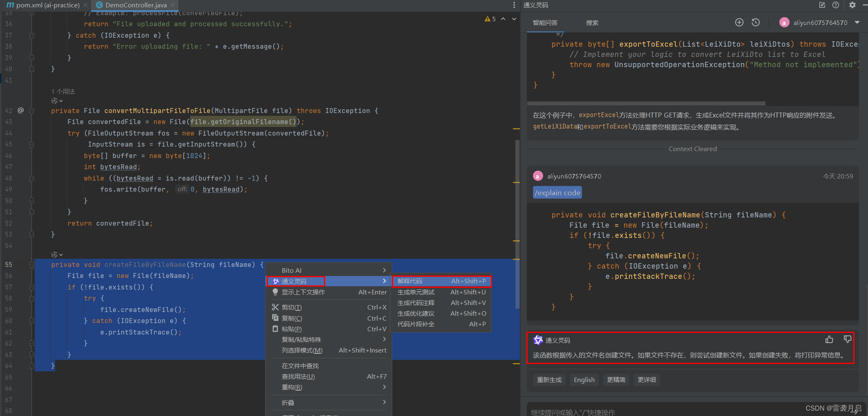Image resolution: width=868 pixels, height=416 pixels.
Task: Click the /explain code command tag
Action: coord(557,192)
